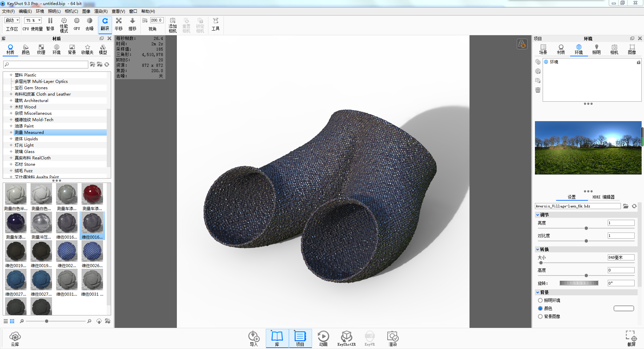Select the Color (颜色) background radio button
This screenshot has width=644, height=349.
(x=540, y=308)
